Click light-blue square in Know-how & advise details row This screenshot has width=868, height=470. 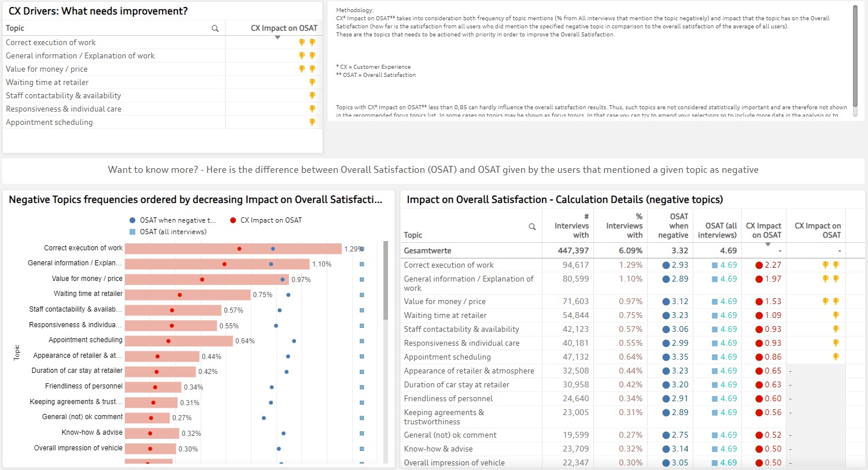715,449
